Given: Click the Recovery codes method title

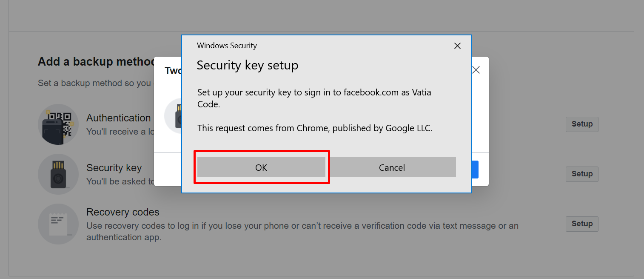Looking at the screenshot, I should click(123, 212).
